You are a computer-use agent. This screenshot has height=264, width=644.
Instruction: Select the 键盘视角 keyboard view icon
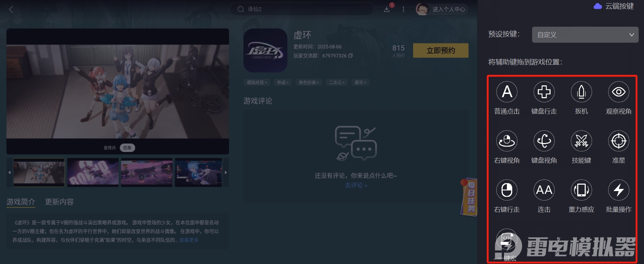click(544, 141)
